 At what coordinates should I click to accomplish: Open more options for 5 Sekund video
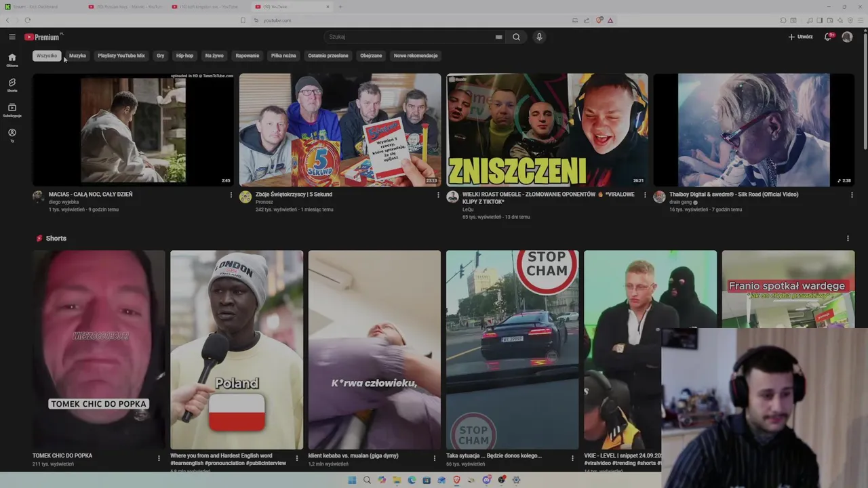point(438,195)
